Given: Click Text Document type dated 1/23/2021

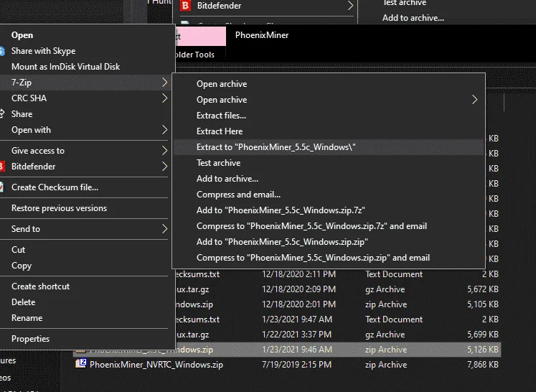Looking at the screenshot, I should coord(394,319).
